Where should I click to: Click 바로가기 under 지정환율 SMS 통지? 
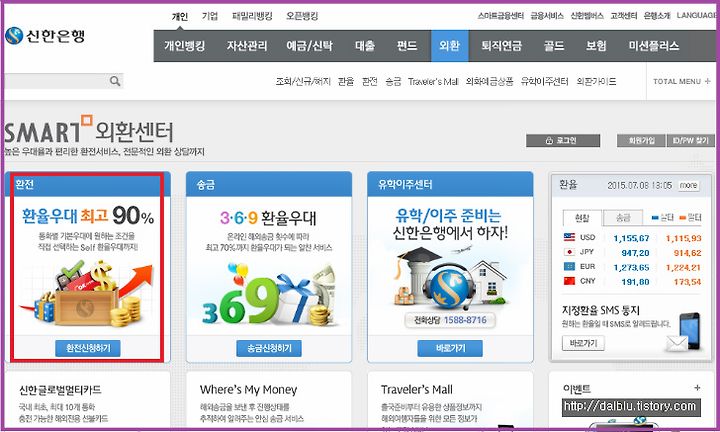point(583,343)
